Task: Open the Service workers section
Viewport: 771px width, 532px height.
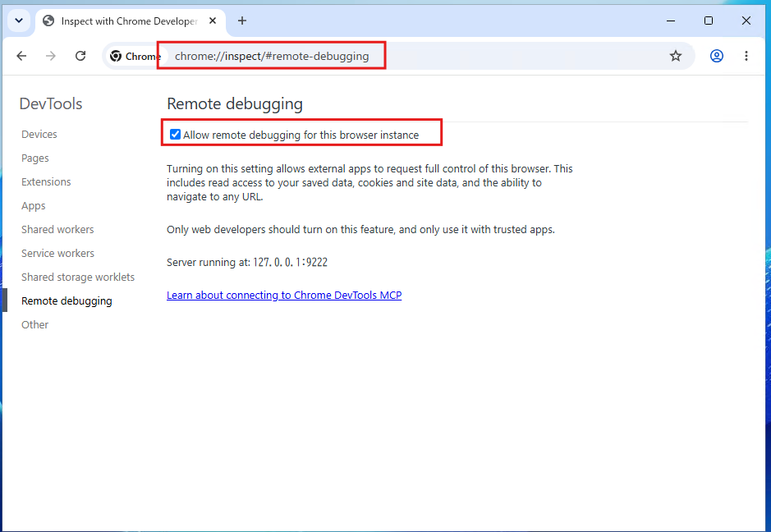Action: [x=57, y=253]
